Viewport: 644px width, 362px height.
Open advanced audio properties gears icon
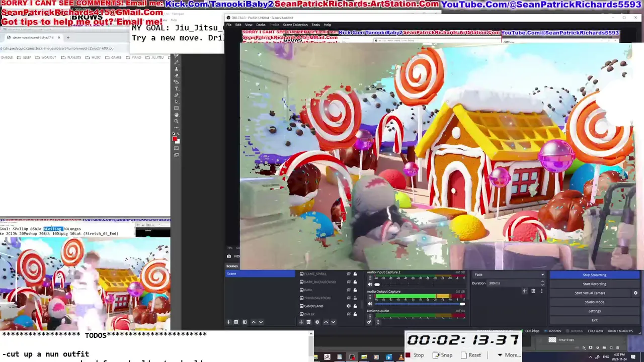click(x=369, y=322)
